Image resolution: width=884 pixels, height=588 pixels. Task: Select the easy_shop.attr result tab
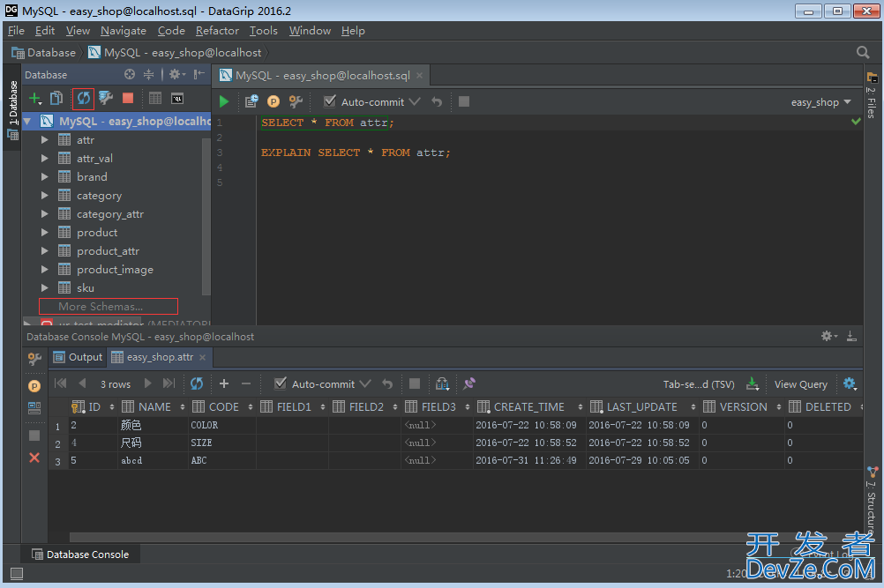click(x=160, y=357)
